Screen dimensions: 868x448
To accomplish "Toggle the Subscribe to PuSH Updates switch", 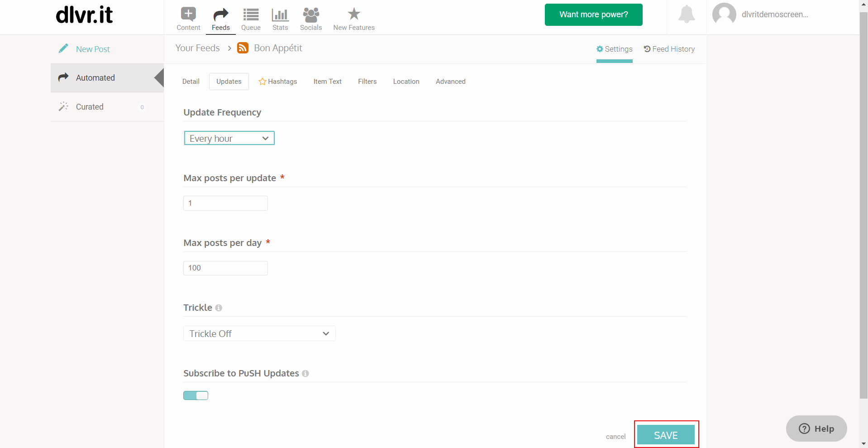I will point(196,395).
